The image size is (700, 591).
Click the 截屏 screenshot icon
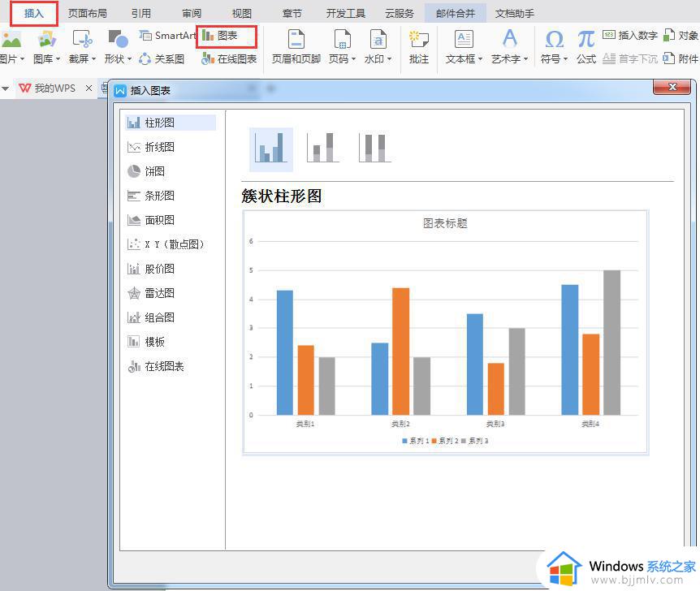tap(83, 39)
